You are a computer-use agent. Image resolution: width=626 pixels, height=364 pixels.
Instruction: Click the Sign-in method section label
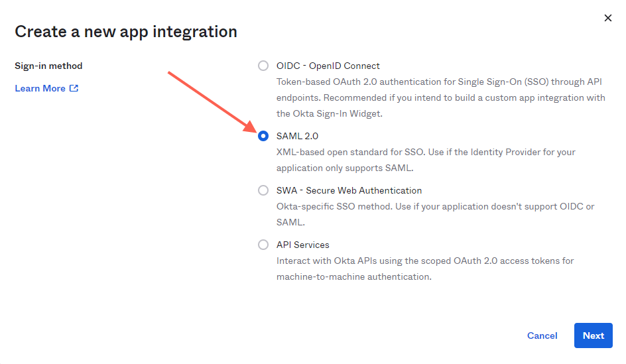[x=48, y=66]
